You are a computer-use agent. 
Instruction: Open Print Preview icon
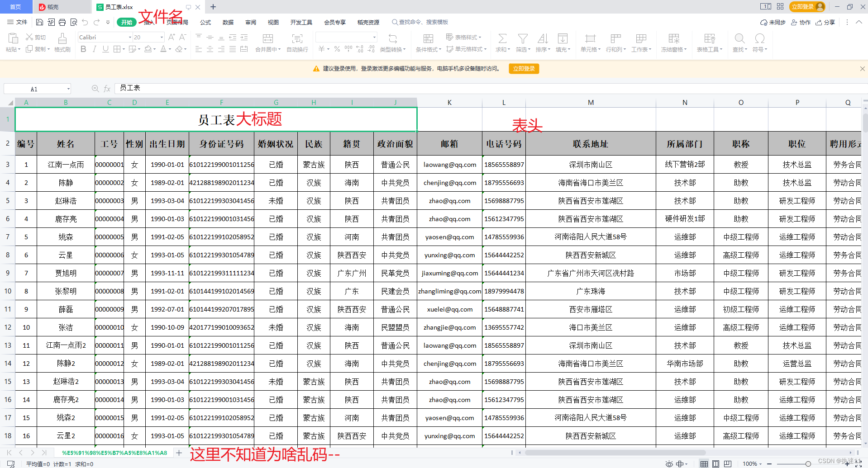(73, 22)
